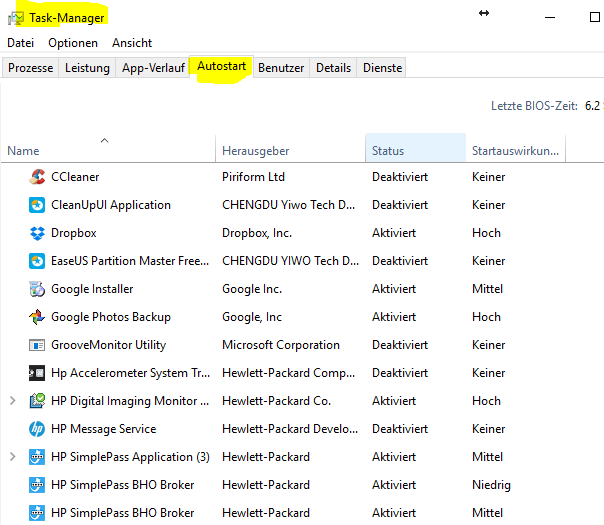Click the HP Message Service logo icon
Viewport: 604px width, 525px height.
[x=37, y=429]
